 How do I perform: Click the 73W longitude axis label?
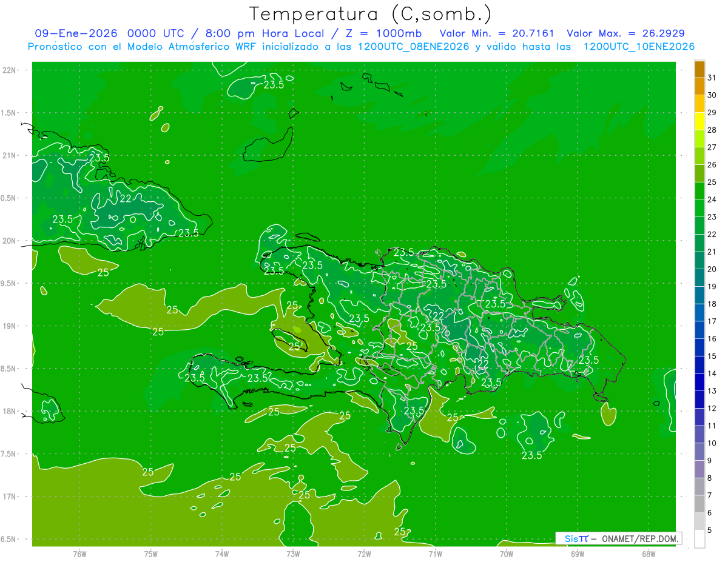293,554
